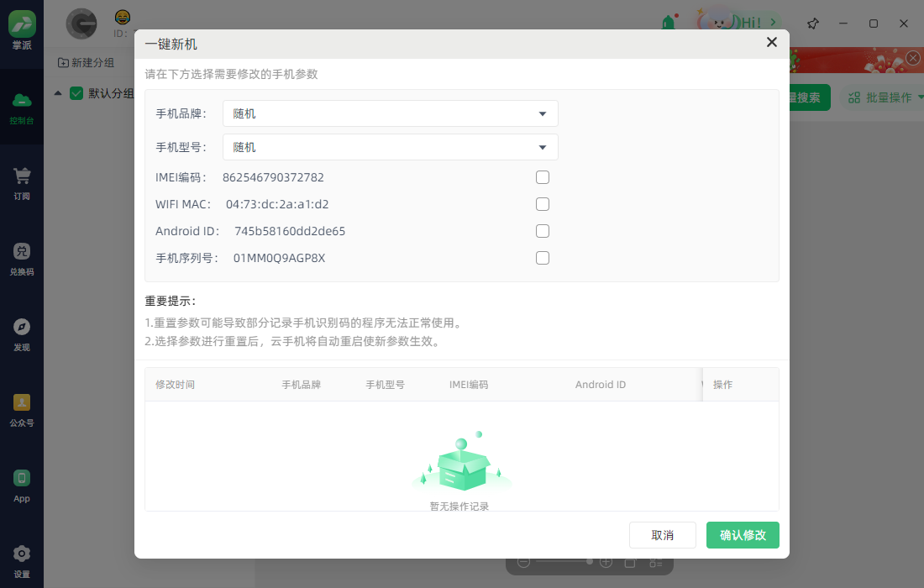Select the 控制台 console sidebar icon
924x588 pixels.
coord(22,108)
